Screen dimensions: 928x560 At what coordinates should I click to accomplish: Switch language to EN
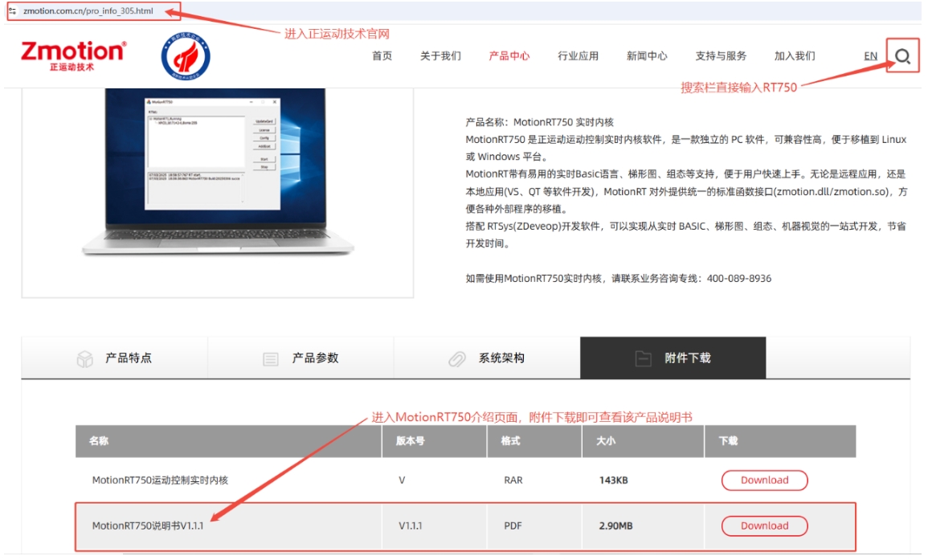tap(870, 55)
